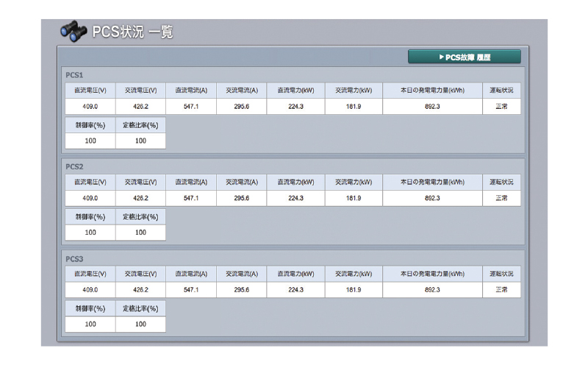Click the PCS状況 一覧 page title

tap(133, 32)
